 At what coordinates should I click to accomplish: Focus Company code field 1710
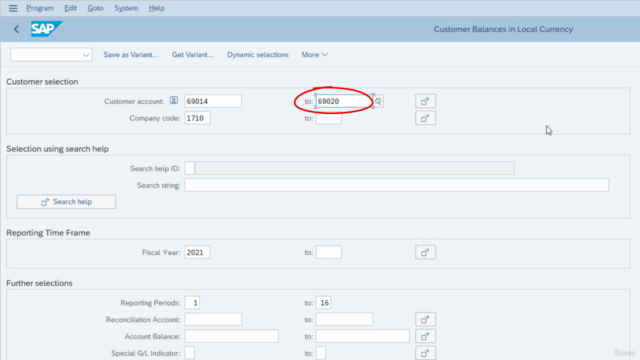point(197,118)
